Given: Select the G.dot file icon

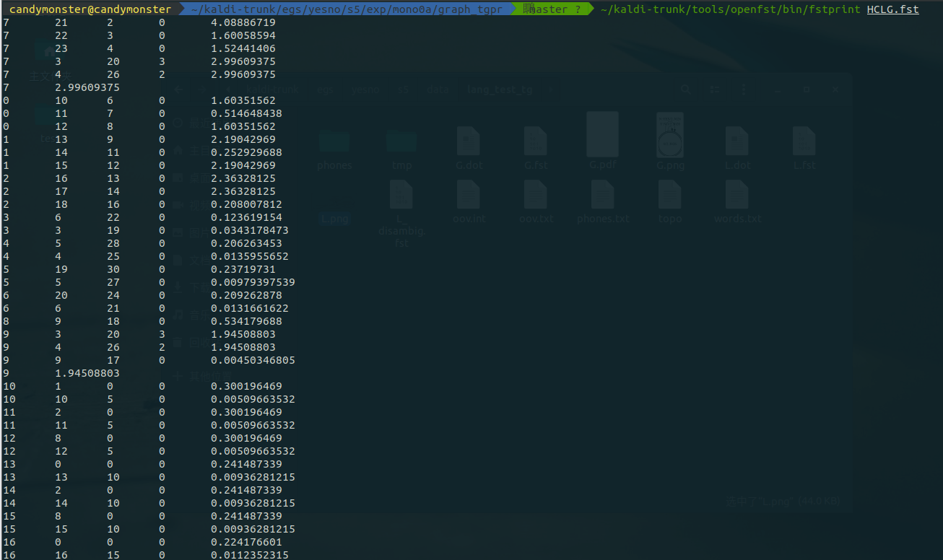Looking at the screenshot, I should (x=468, y=141).
